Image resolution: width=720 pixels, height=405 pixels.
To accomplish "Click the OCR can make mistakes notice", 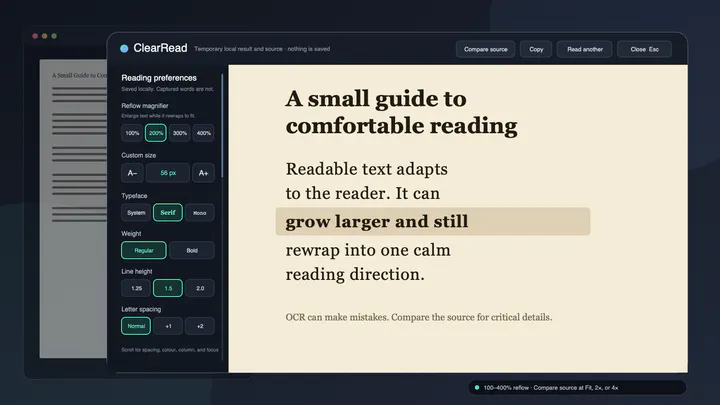I will coord(418,317).
